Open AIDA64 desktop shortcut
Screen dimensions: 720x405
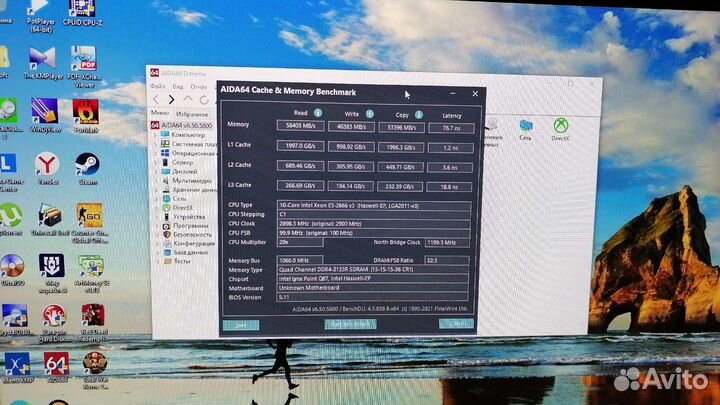(56, 367)
